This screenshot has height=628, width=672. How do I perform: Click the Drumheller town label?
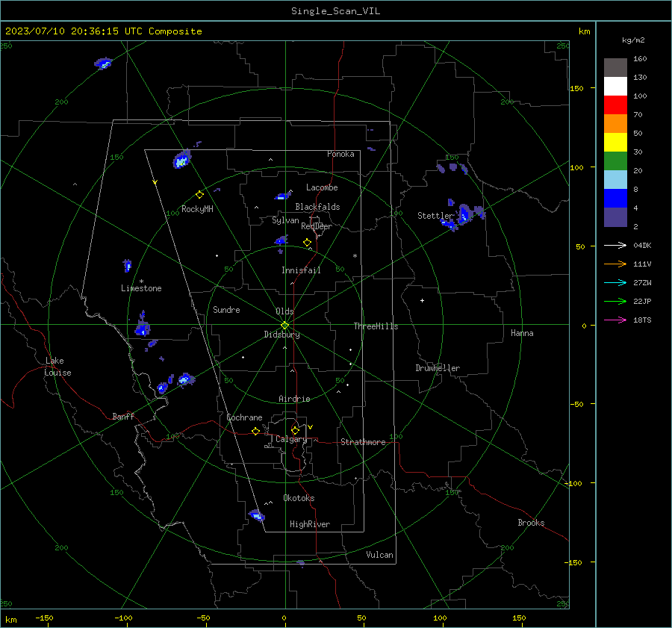pos(438,368)
